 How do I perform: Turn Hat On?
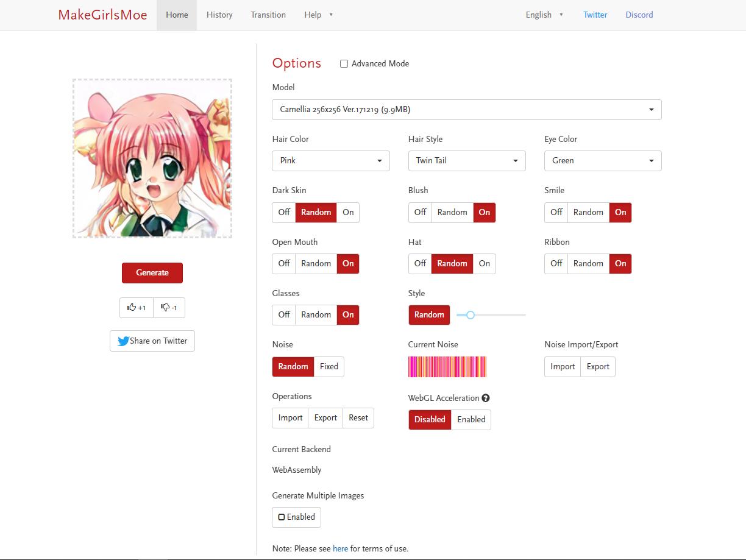tap(484, 263)
